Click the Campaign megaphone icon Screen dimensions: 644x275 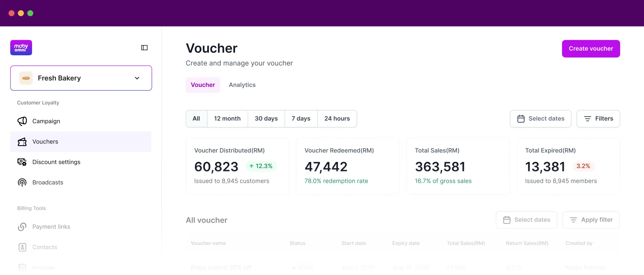22,121
